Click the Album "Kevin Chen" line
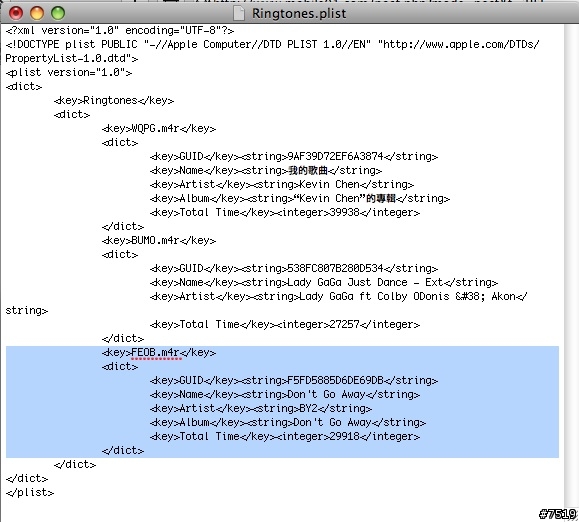Image resolution: width=579 pixels, height=522 pixels. [x=300, y=198]
